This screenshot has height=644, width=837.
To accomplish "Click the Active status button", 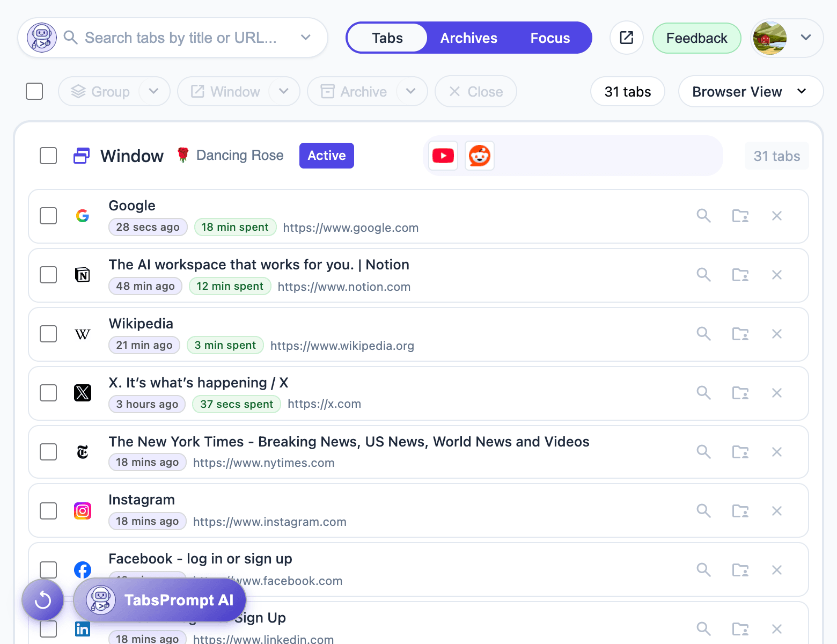I will pyautogui.click(x=326, y=156).
